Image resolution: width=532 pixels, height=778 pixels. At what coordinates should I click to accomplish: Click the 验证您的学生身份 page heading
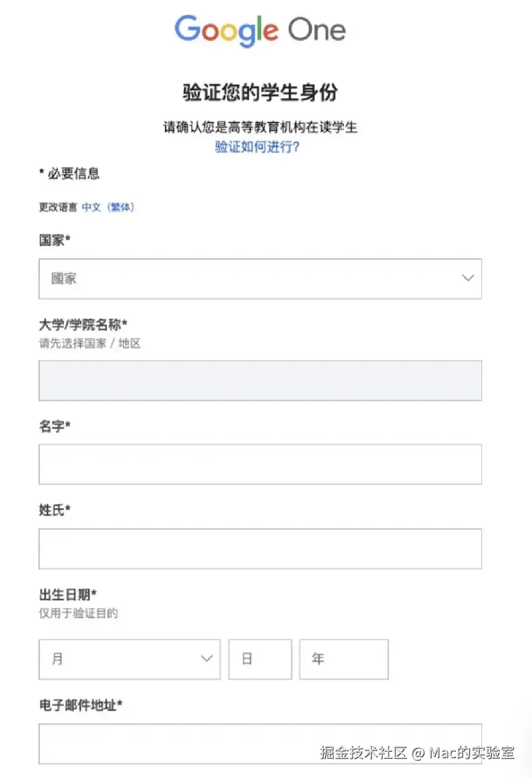tap(260, 92)
